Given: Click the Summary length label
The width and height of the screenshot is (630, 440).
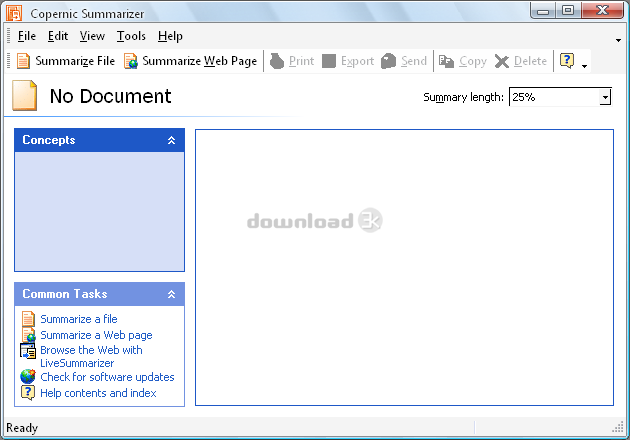Looking at the screenshot, I should click(463, 97).
